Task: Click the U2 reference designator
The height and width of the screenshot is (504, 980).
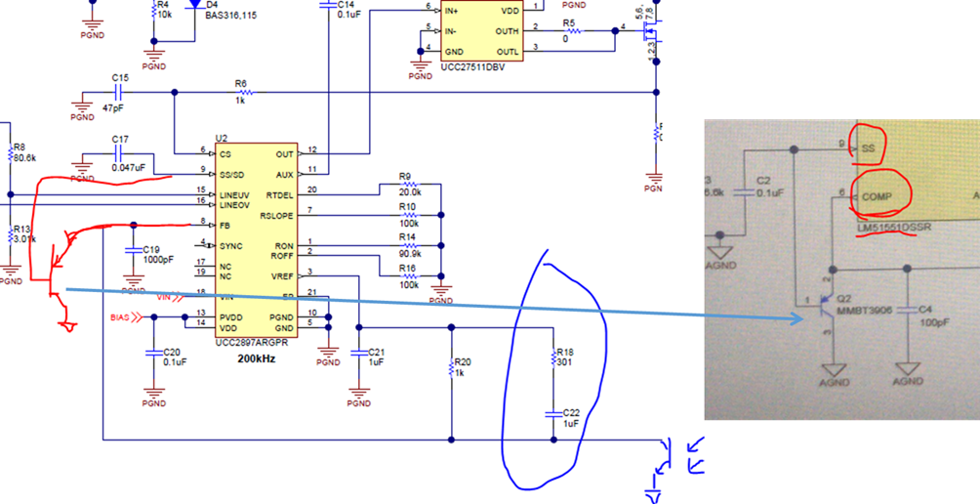Action: pos(221,139)
